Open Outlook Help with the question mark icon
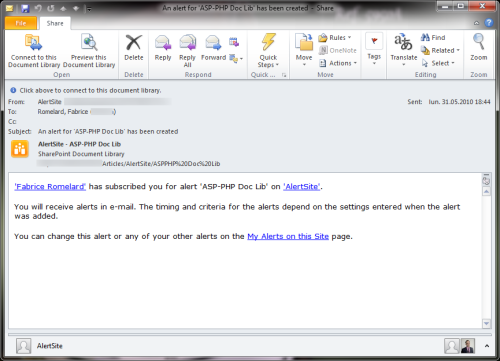 [x=489, y=23]
